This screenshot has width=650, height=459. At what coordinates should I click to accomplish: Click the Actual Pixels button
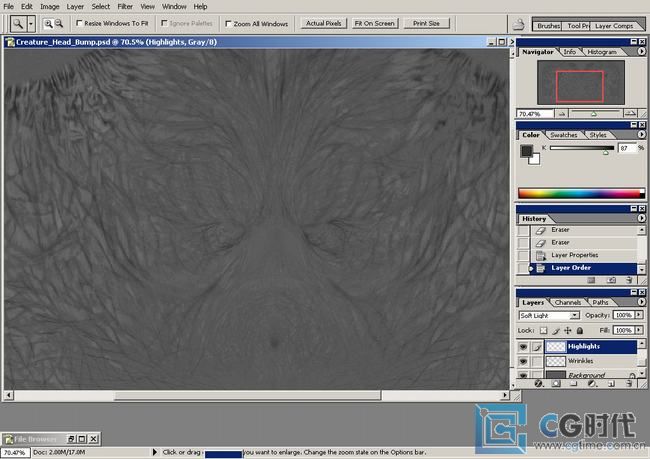coord(323,23)
